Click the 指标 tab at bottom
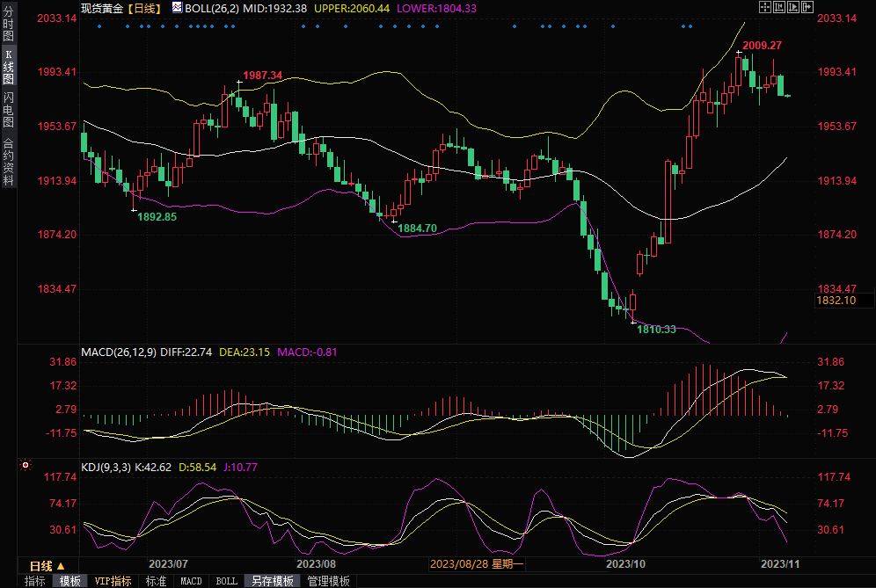This screenshot has height=588, width=876. [35, 581]
